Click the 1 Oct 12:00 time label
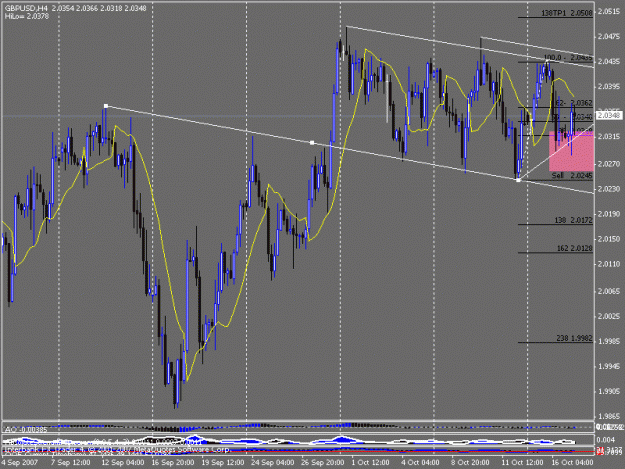Viewport: 625px width, 469px height. pos(370,463)
